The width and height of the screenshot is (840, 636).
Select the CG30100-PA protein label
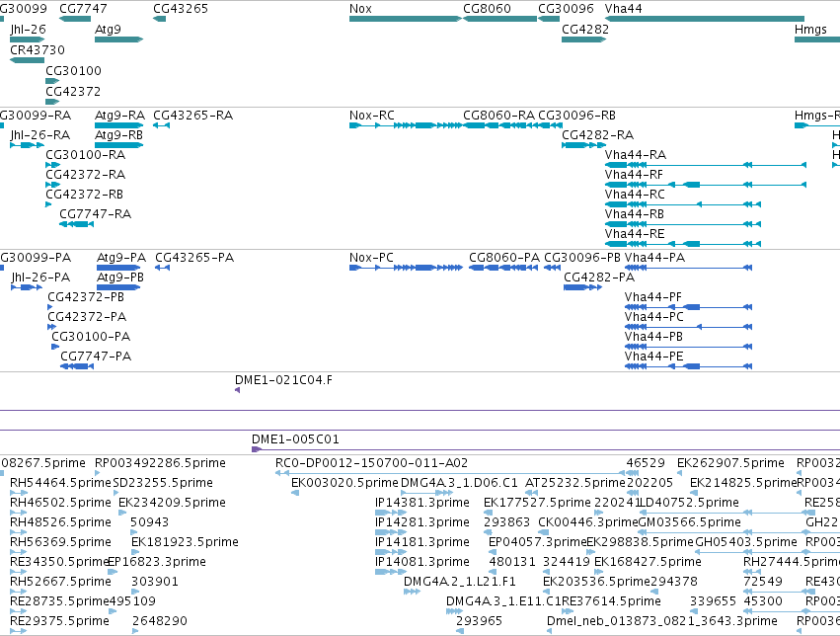tap(91, 337)
